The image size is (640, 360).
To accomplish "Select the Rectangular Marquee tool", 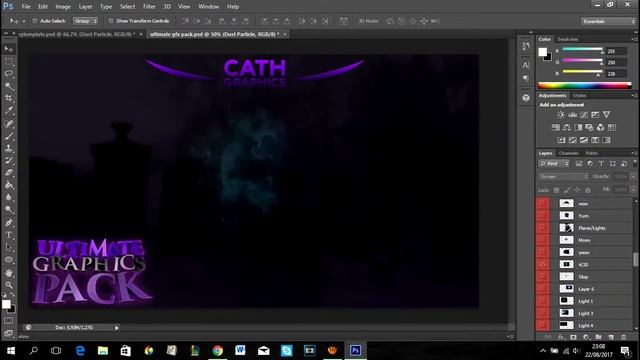I will click(9, 62).
